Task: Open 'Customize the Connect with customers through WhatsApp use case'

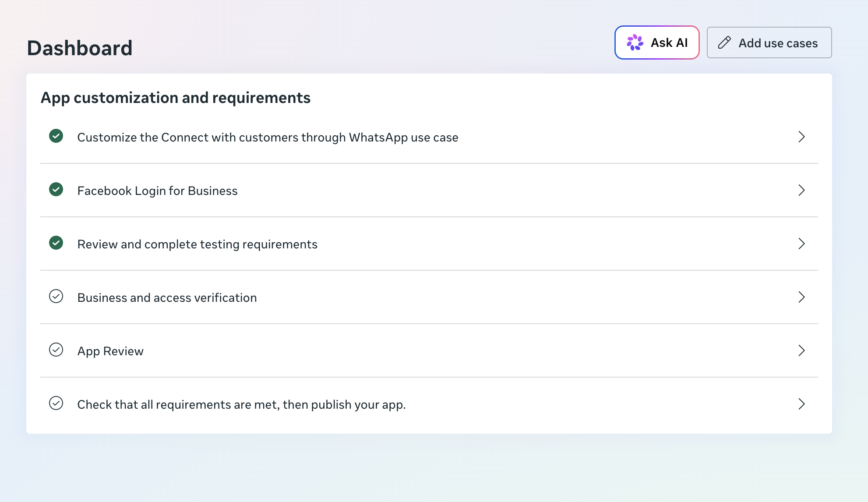Action: coord(268,138)
